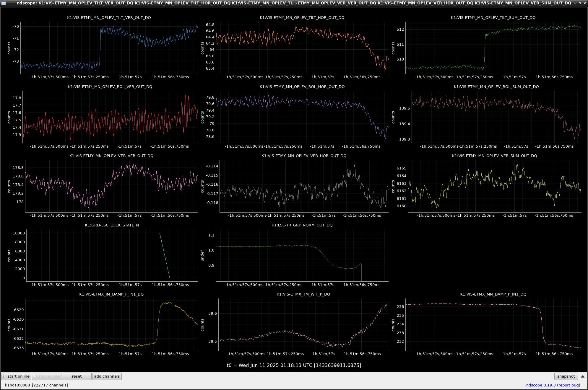Select the VER_SUM_OUT_DQ plot title

point(494,156)
